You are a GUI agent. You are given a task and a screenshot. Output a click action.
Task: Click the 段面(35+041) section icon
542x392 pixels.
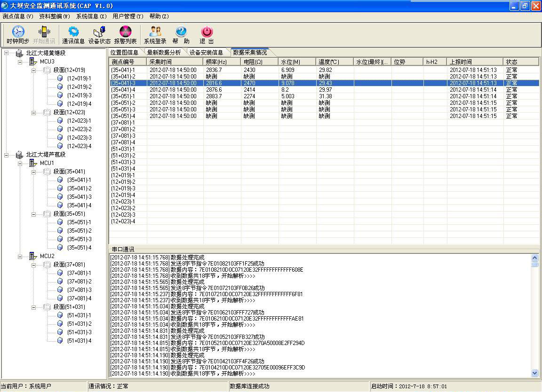pos(47,172)
